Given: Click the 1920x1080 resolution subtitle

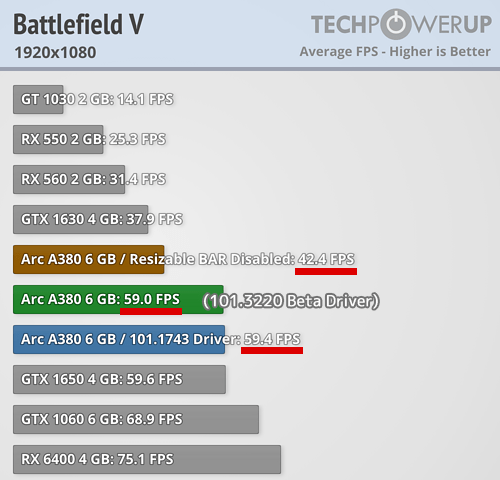Looking at the screenshot, I should 55,53.
